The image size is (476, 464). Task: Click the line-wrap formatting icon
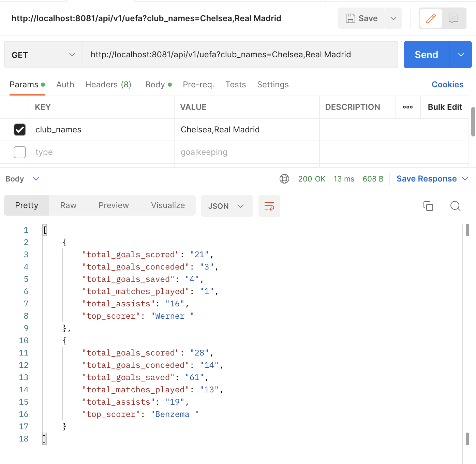269,206
